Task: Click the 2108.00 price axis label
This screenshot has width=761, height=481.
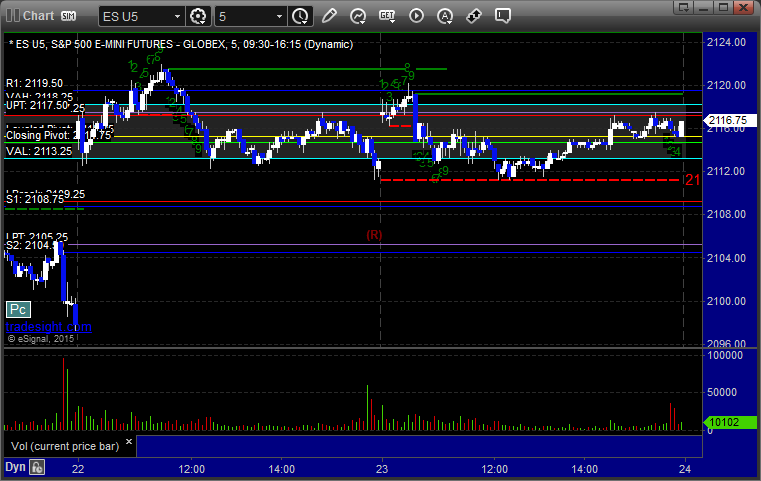Action: coord(727,214)
